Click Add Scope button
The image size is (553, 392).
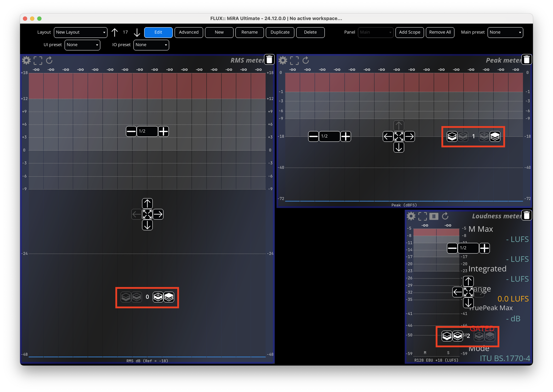pyautogui.click(x=410, y=32)
